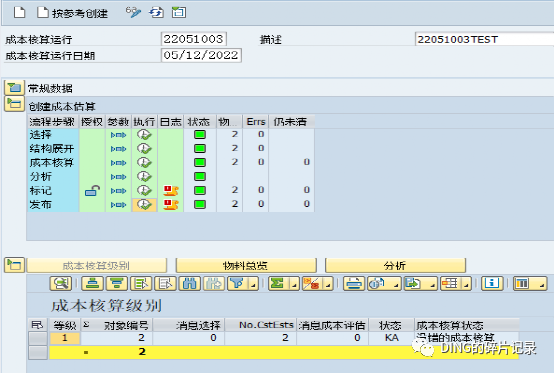This screenshot has width=554, height=373.
Task: Open parameters for the 结构展开 step
Action: 118,149
